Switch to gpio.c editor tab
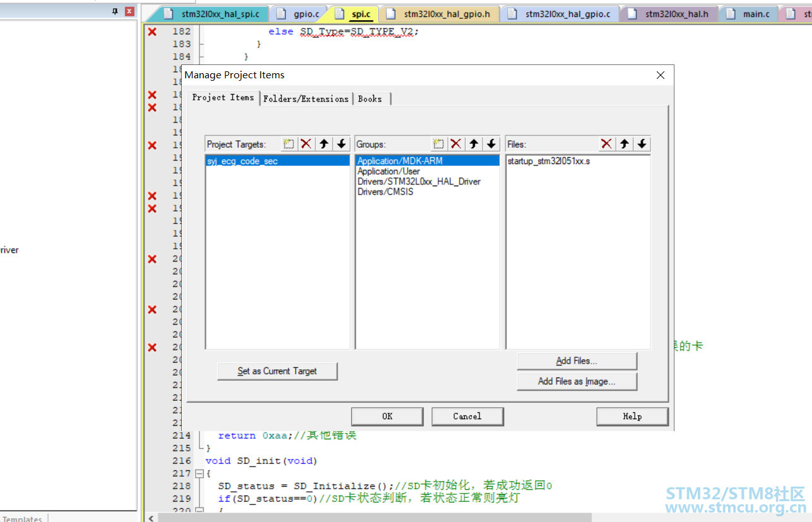The image size is (812, 522). [x=299, y=14]
